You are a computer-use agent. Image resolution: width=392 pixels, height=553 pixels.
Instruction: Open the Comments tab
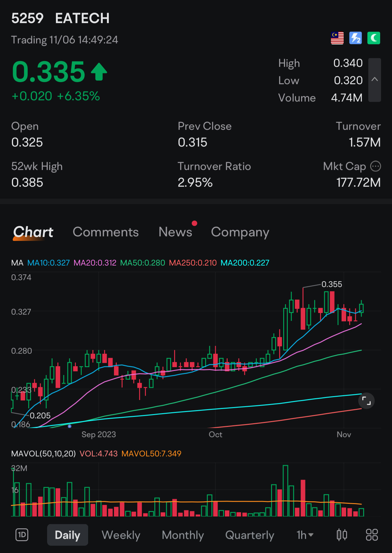tap(106, 232)
